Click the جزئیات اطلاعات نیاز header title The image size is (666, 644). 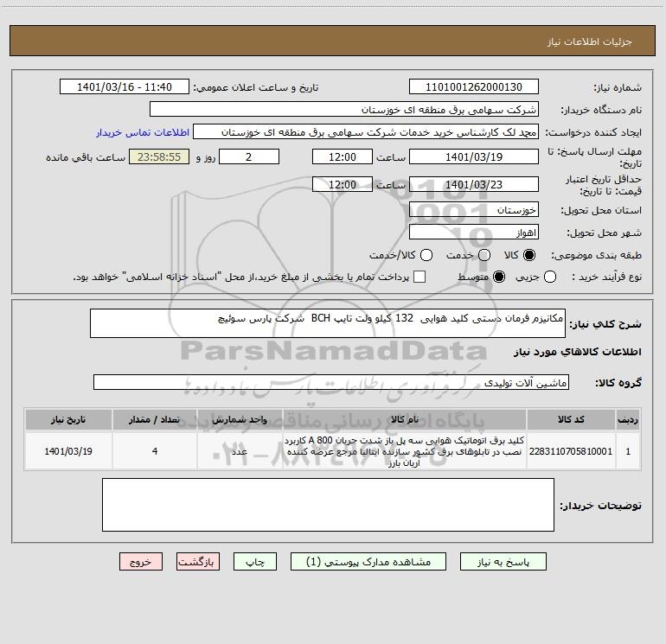590,41
